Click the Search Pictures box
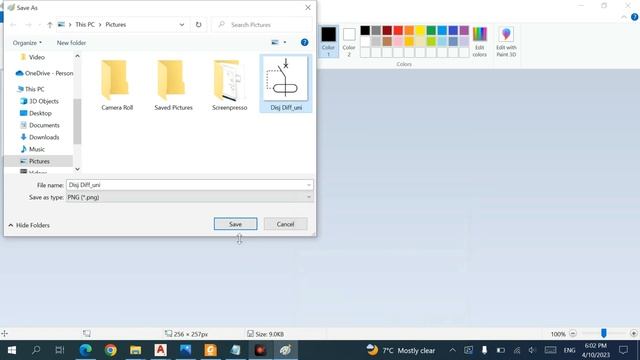The image size is (640, 360). pyautogui.click(x=263, y=24)
